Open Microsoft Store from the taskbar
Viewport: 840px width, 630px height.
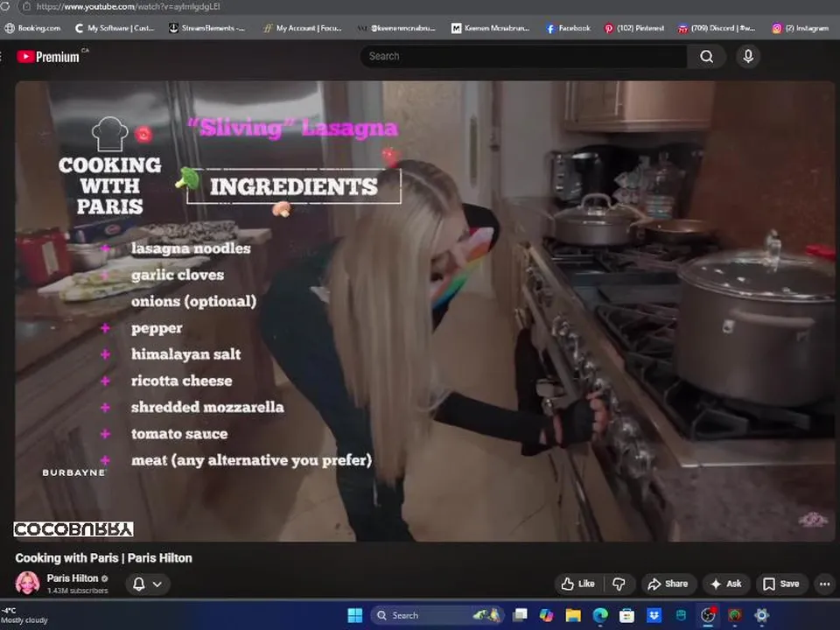[x=626, y=615]
